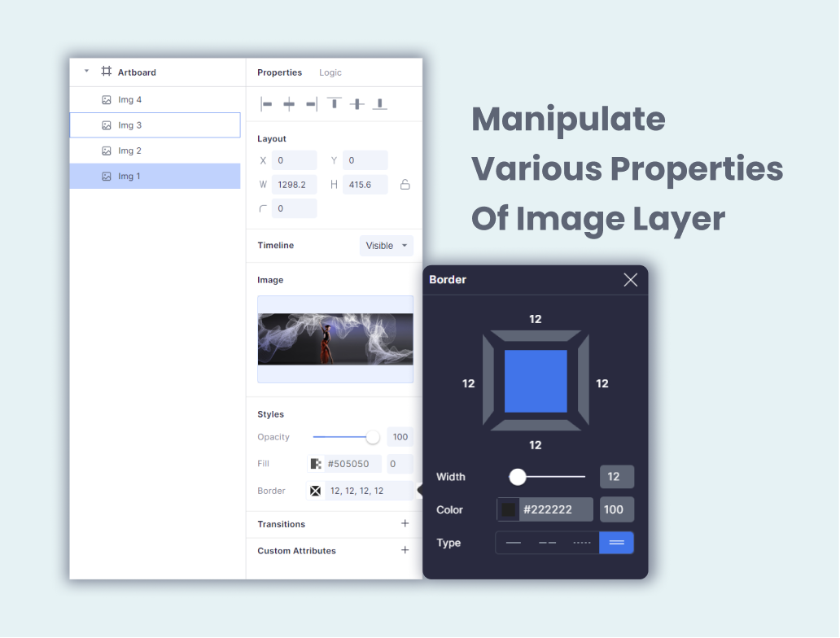The width and height of the screenshot is (840, 638).
Task: Add a new Custom Attribute
Action: coord(405,550)
